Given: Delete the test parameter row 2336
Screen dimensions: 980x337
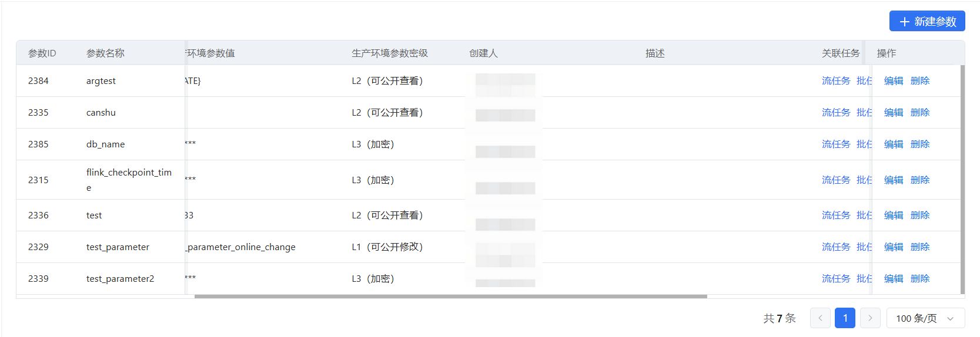Looking at the screenshot, I should click(919, 215).
